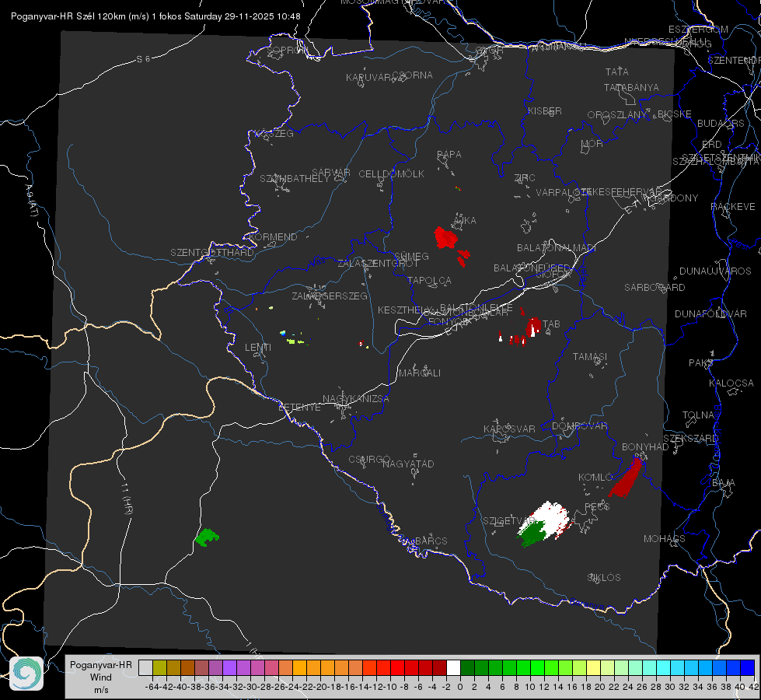Select the DOMBOVAR label
The image size is (761, 700).
coord(579,426)
